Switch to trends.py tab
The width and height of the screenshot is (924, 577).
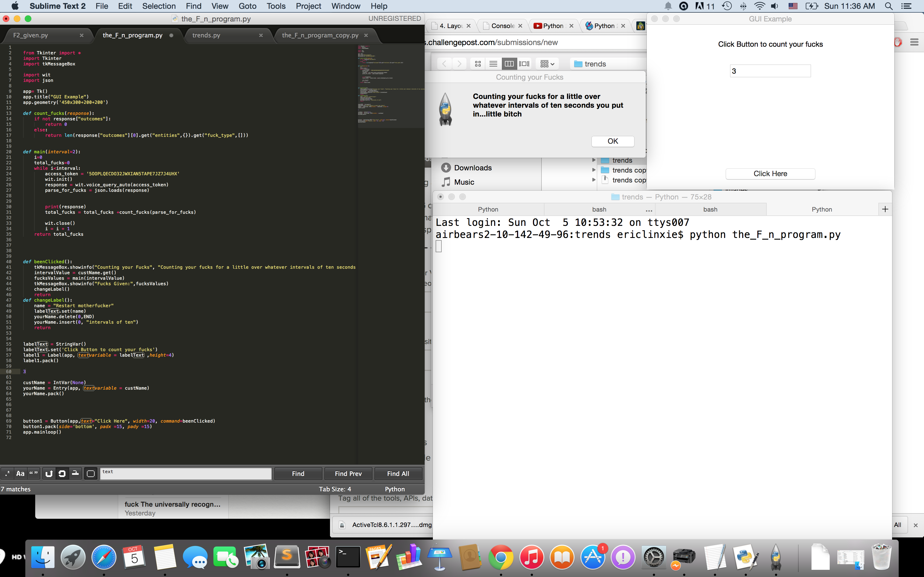point(206,35)
